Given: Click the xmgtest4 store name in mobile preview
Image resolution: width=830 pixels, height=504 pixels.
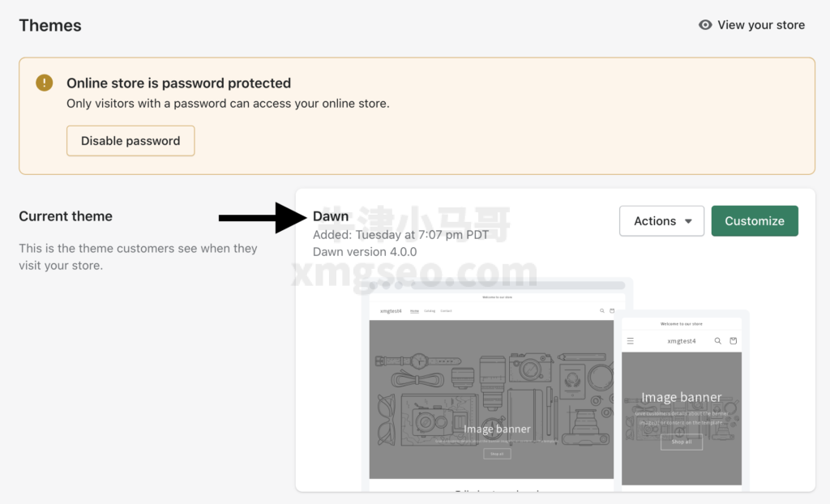Looking at the screenshot, I should pyautogui.click(x=682, y=341).
